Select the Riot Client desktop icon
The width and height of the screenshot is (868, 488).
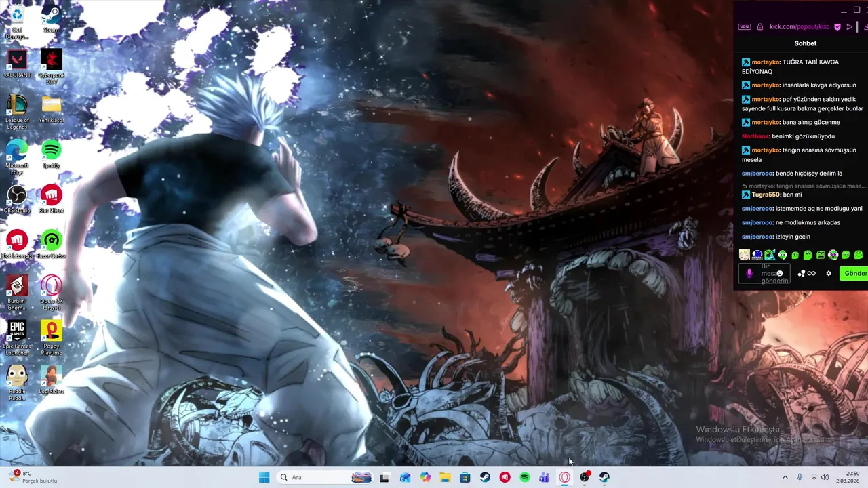(x=52, y=199)
